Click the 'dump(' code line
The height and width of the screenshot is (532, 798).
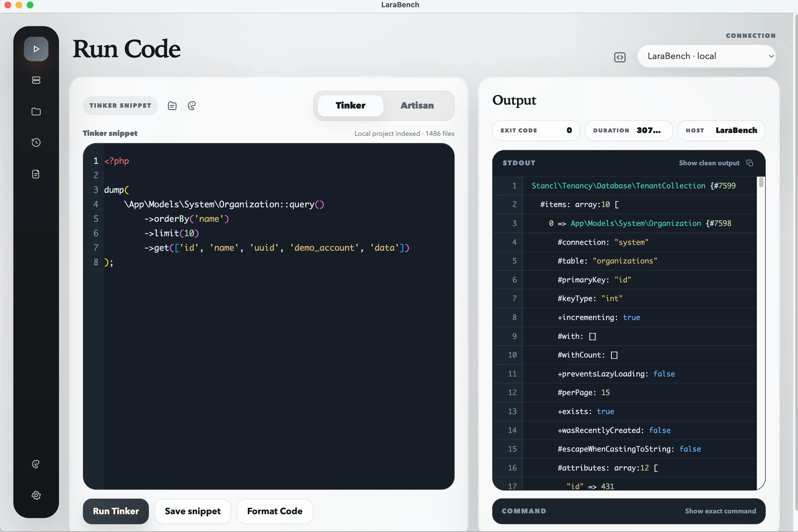(x=116, y=190)
